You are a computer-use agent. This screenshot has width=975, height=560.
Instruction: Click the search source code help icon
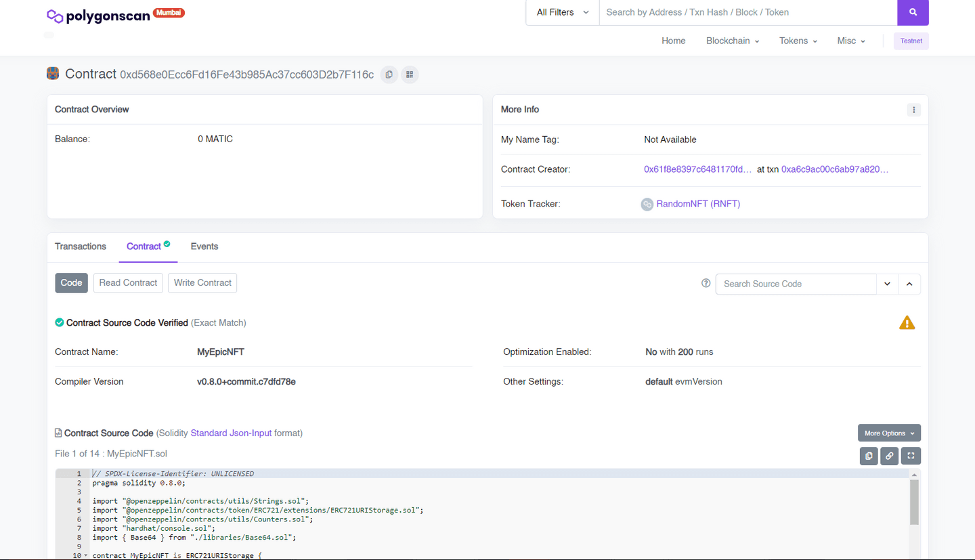[706, 283]
